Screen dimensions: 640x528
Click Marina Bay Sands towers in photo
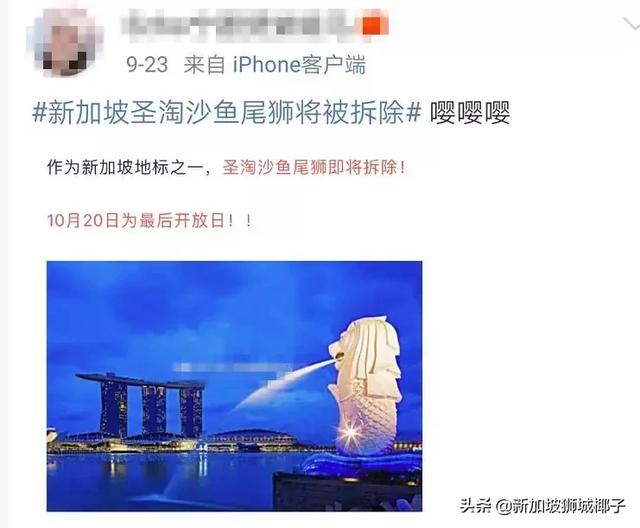(141, 405)
